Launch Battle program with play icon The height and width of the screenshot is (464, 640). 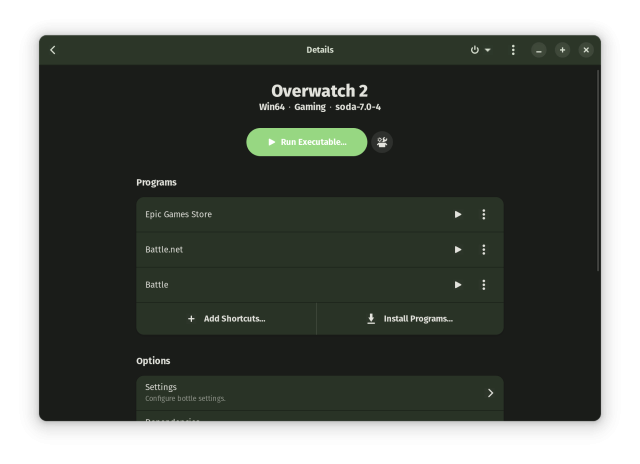coord(458,285)
